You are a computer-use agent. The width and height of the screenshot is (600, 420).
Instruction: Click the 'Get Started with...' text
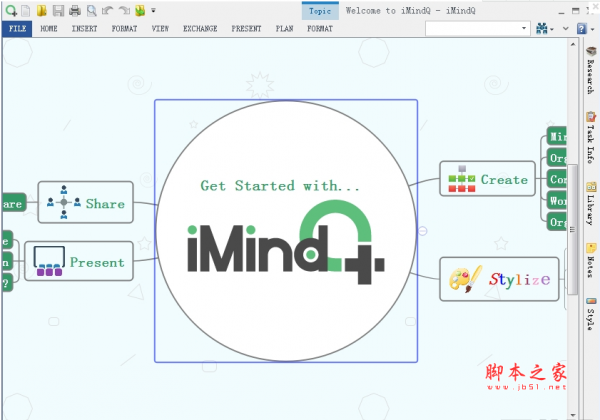280,186
